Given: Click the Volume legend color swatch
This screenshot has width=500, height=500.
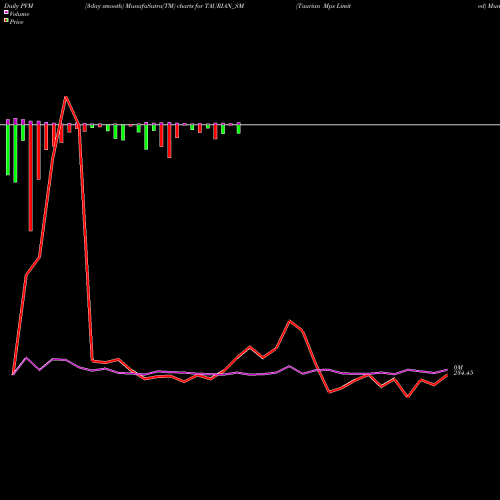Looking at the screenshot, I should (6, 12).
